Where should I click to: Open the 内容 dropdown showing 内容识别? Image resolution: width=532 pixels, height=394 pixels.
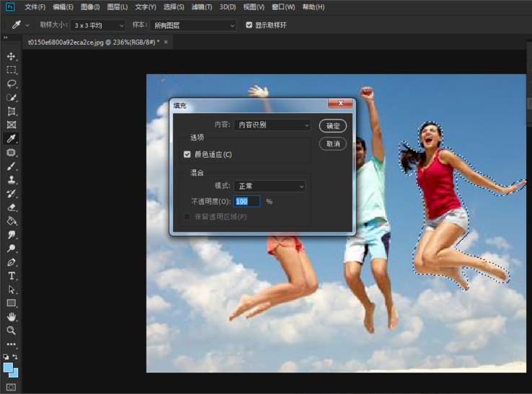pos(272,125)
